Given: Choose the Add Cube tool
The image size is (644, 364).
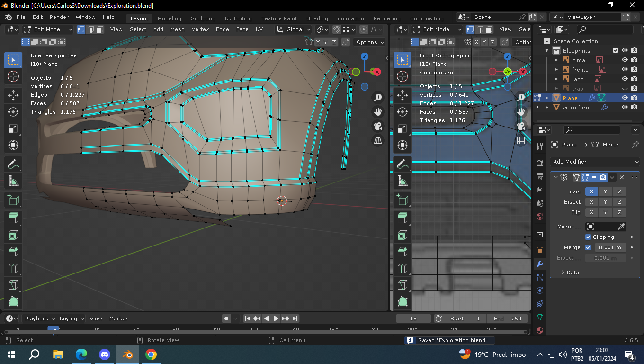Looking at the screenshot, I should [13, 200].
